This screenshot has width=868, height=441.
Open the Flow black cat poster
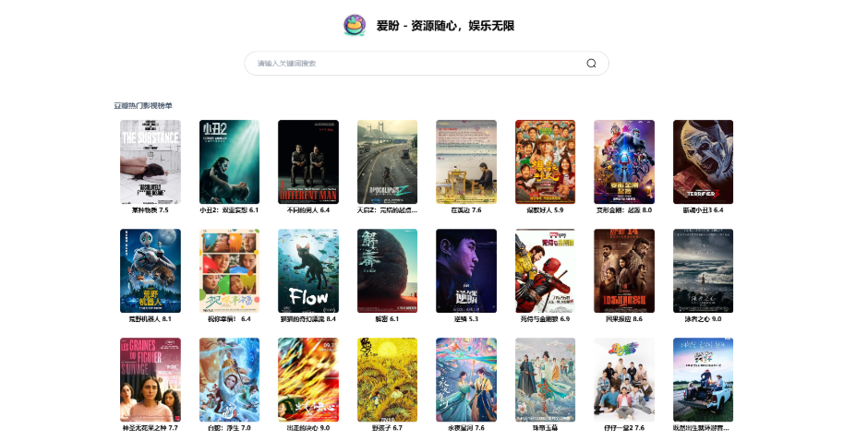308,271
